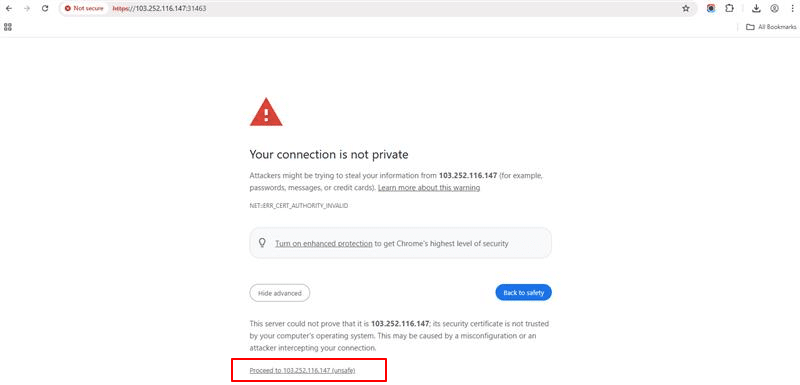The width and height of the screenshot is (800, 385).
Task: Open the All Bookmarks folder
Action: tap(771, 27)
